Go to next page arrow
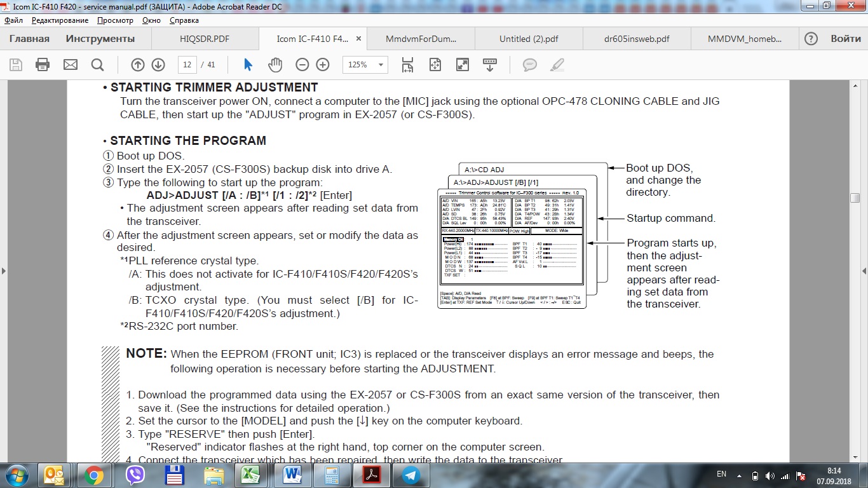 [158, 65]
